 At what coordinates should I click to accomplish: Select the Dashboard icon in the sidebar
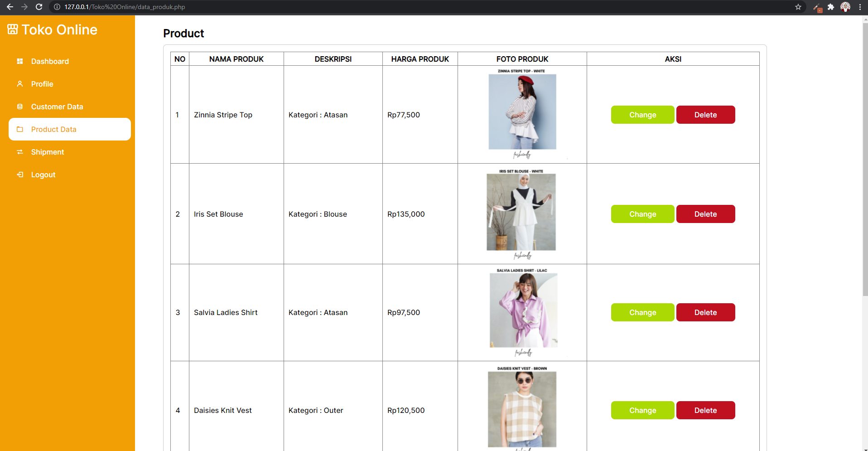pyautogui.click(x=20, y=61)
